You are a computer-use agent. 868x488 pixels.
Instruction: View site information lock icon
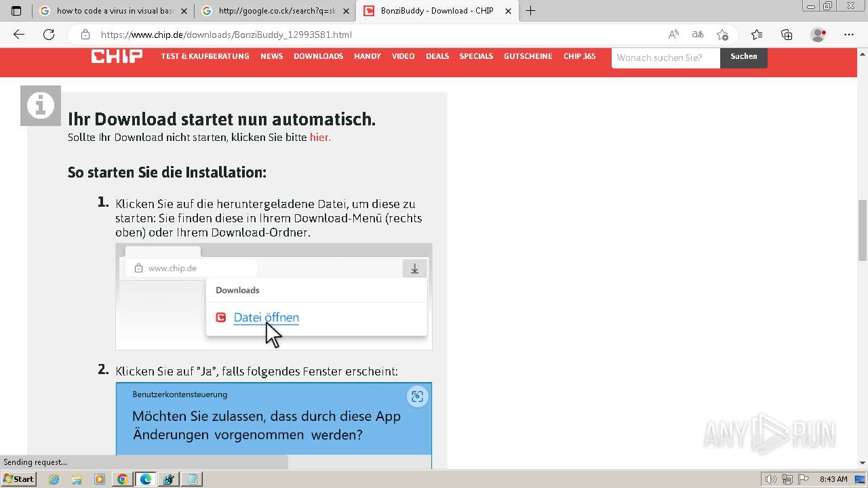85,35
